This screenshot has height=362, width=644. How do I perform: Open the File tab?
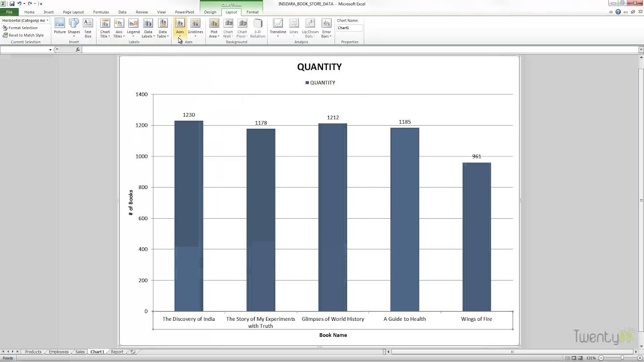click(9, 12)
